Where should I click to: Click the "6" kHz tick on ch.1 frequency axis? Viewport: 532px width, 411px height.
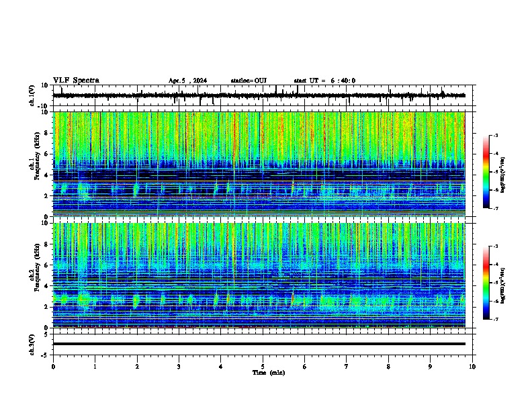[46, 154]
